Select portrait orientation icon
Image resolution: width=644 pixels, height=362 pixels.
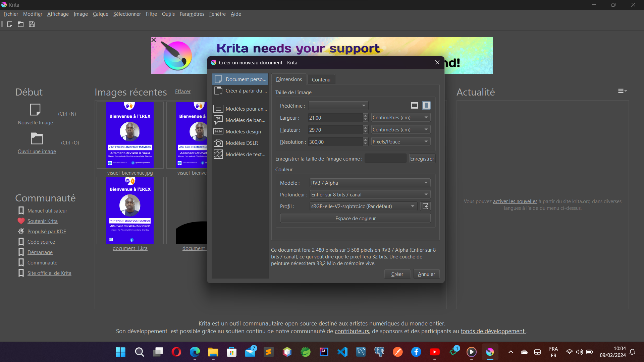pos(426,106)
